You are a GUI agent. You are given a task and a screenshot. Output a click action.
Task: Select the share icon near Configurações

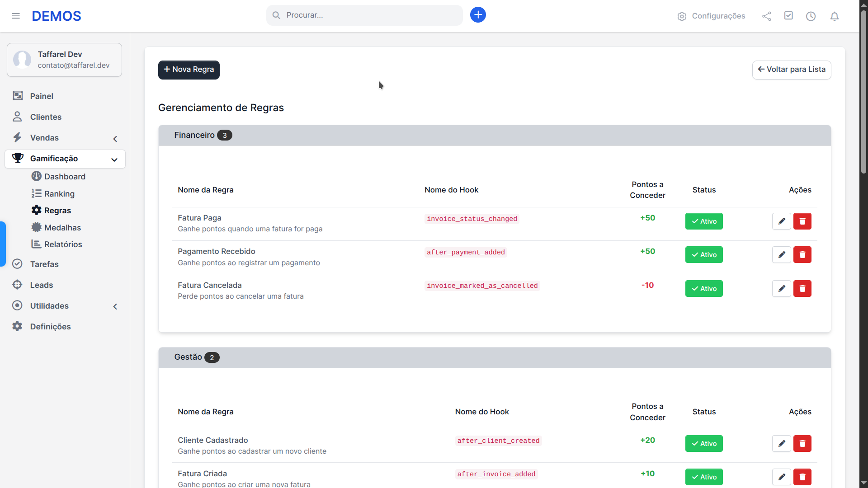766,16
